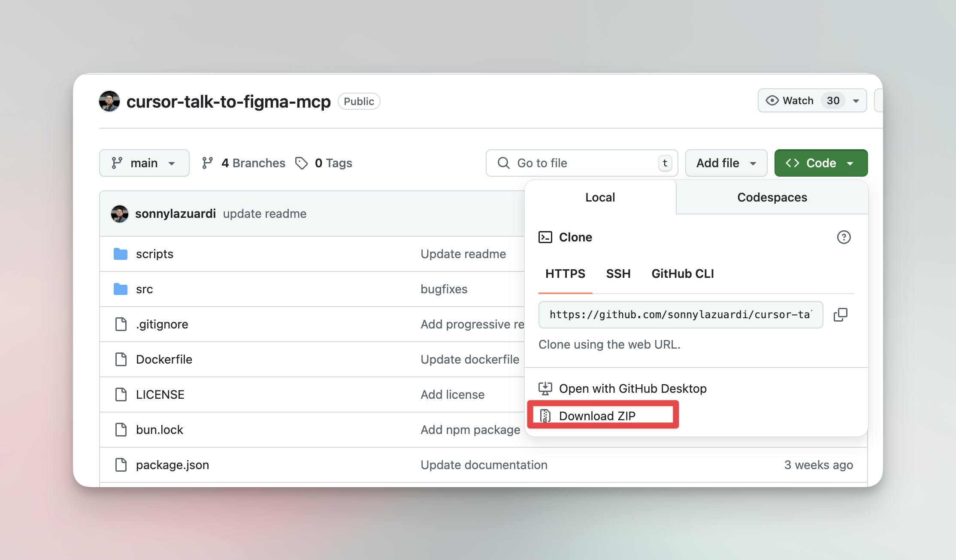Click the copy URL to clipboard icon
This screenshot has width=956, height=560.
(x=840, y=315)
